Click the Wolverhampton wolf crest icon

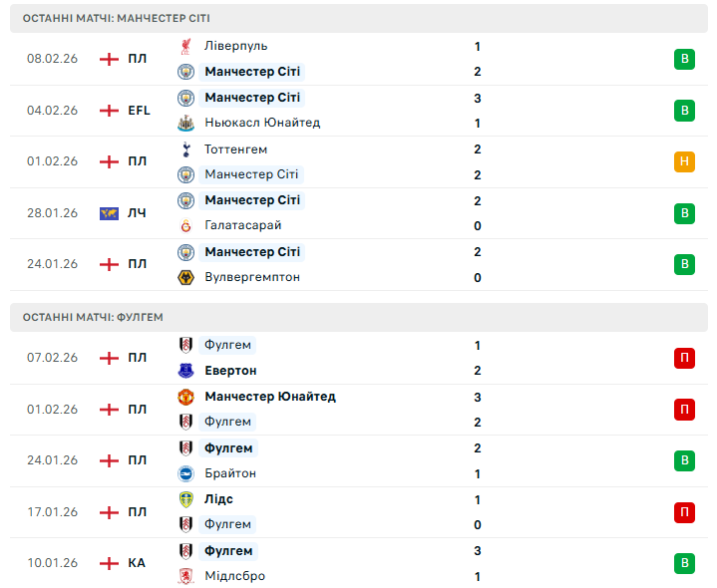[x=185, y=277]
